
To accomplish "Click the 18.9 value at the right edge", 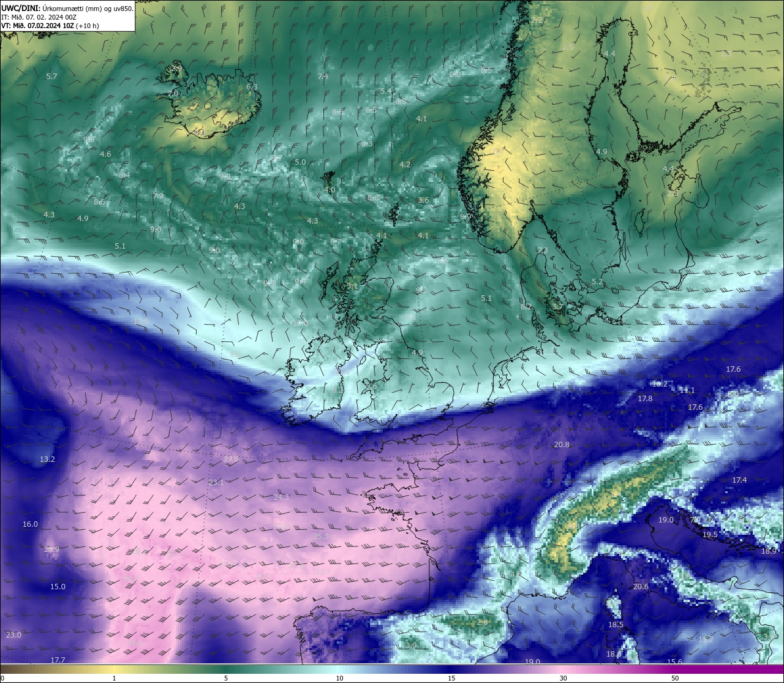I will click(769, 551).
